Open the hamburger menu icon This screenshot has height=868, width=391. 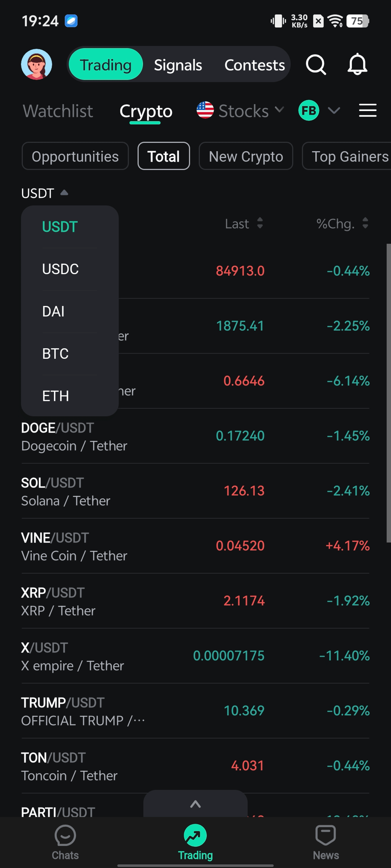click(x=367, y=110)
